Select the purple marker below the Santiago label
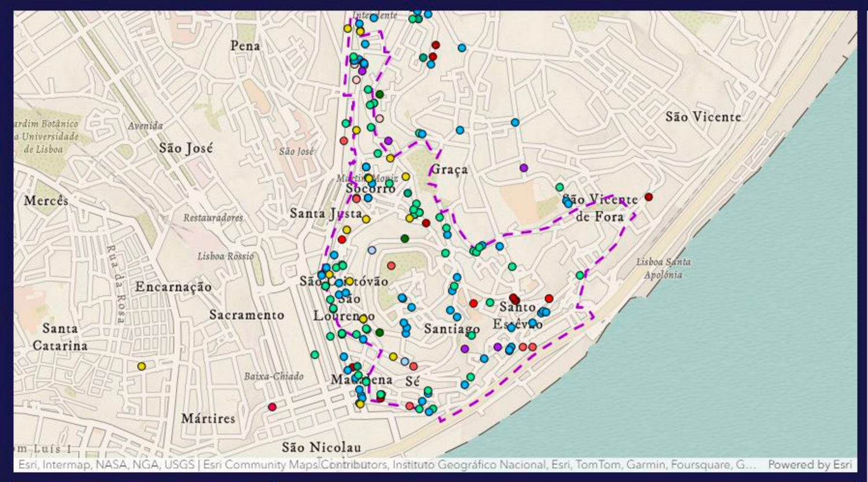This screenshot has width=868, height=482. coord(465,349)
